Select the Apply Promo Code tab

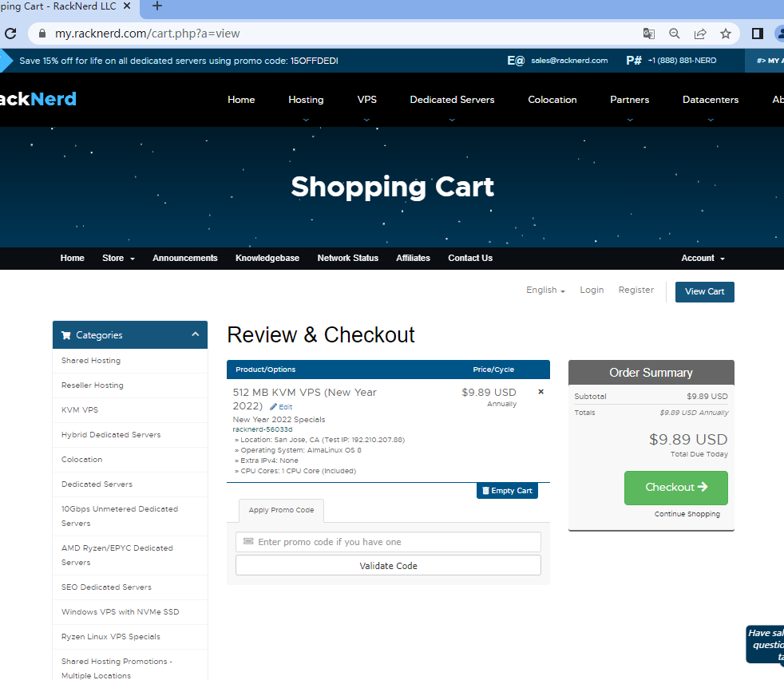click(x=281, y=510)
